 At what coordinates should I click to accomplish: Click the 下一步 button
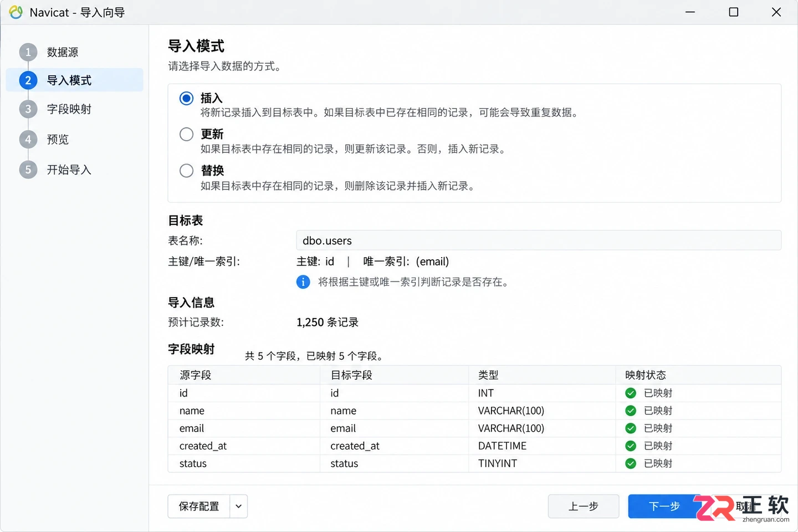pyautogui.click(x=664, y=507)
